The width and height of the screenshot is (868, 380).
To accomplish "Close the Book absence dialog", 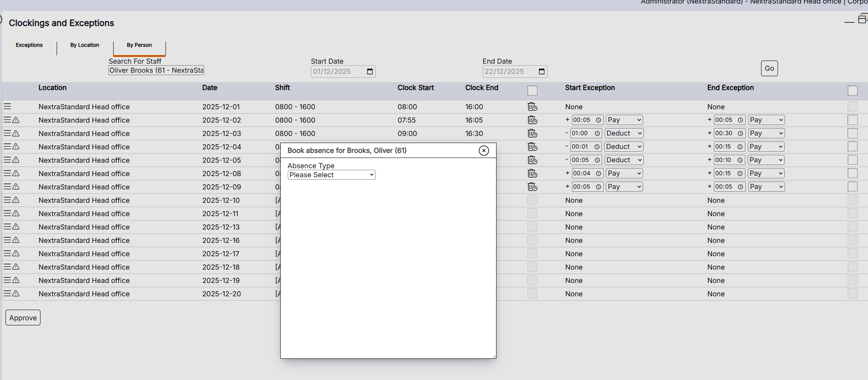I will tap(484, 151).
